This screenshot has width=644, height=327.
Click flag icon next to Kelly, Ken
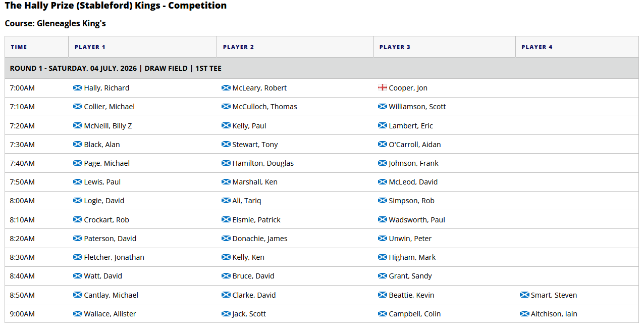tap(226, 257)
